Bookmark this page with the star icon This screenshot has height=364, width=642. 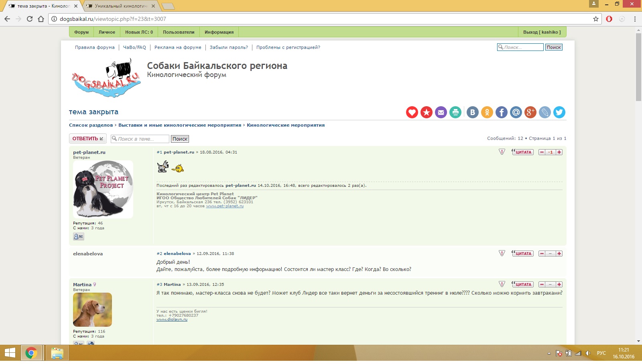pos(595,19)
